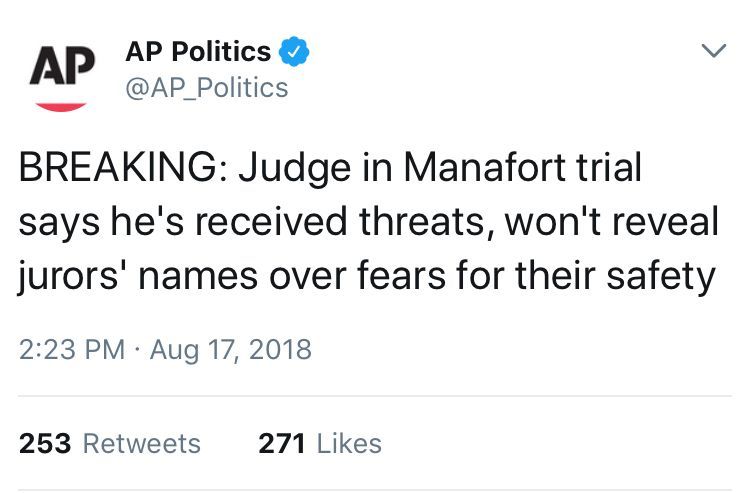This screenshot has height=493, width=750.
Task: Click the 2:23 PM timestamp
Action: [72, 349]
